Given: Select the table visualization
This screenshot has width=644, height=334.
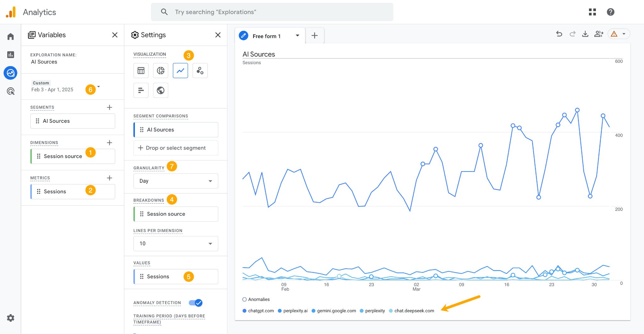Looking at the screenshot, I should pos(141,71).
